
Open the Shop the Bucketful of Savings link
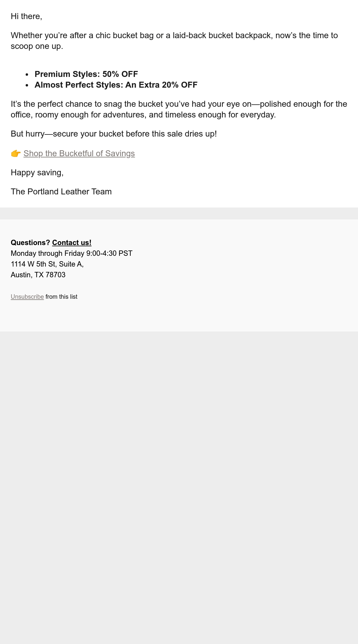point(79,153)
